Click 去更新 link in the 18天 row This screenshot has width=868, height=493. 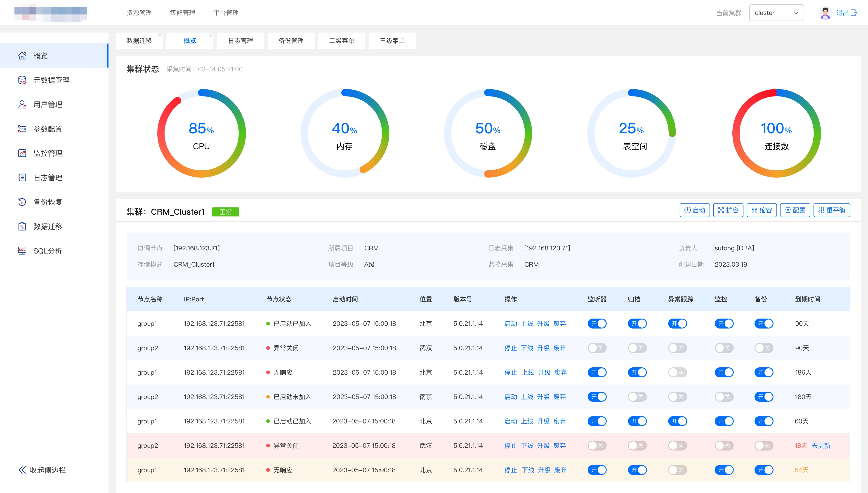[x=821, y=446]
